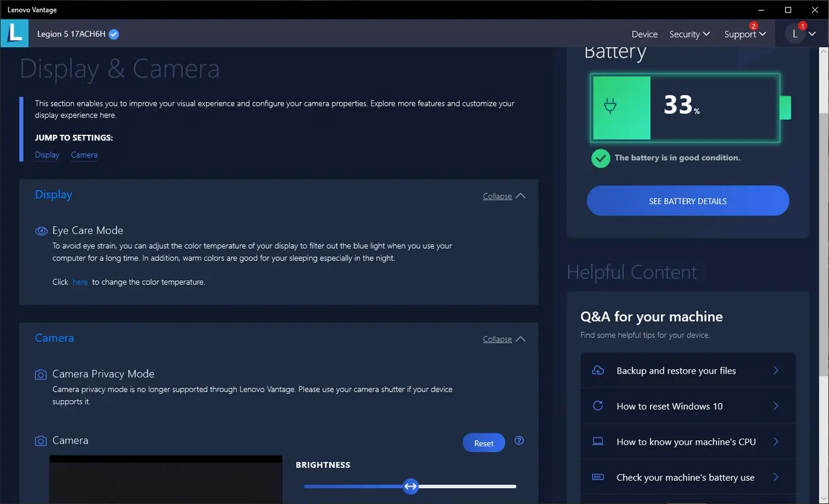Click the cloud icon beside Backup and restore
This screenshot has height=504, width=829.
[x=597, y=370]
